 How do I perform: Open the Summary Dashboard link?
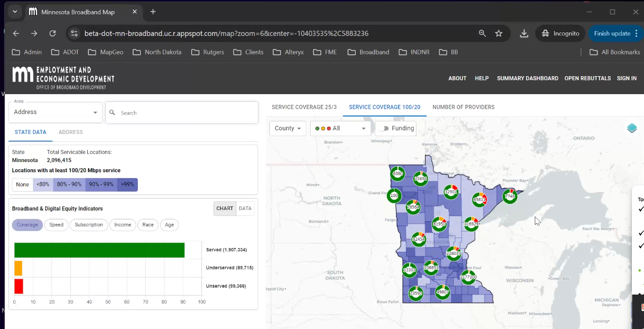(527, 78)
